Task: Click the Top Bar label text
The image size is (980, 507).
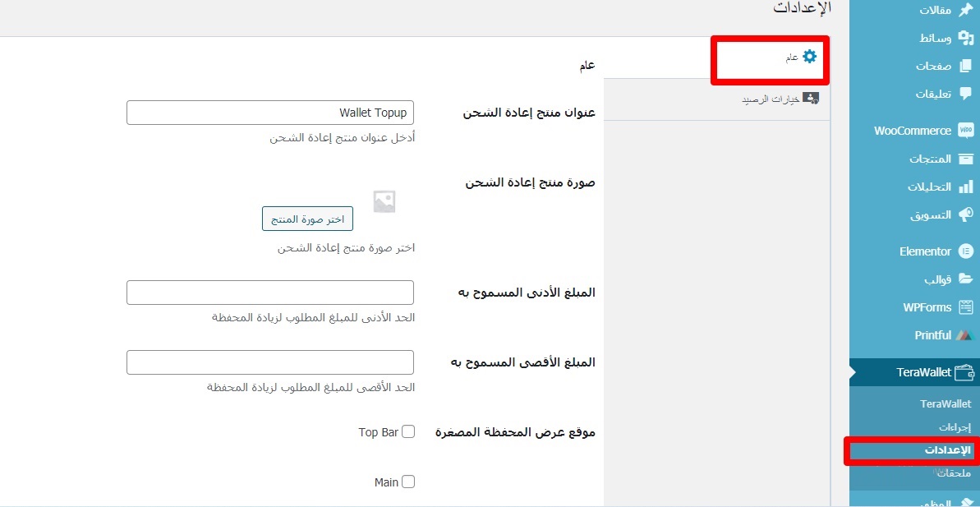Action: (x=378, y=432)
